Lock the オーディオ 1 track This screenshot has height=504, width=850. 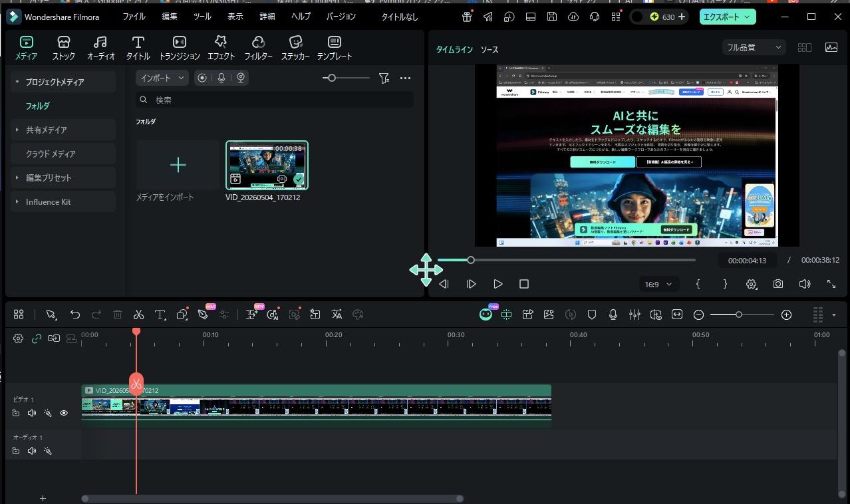point(16,451)
